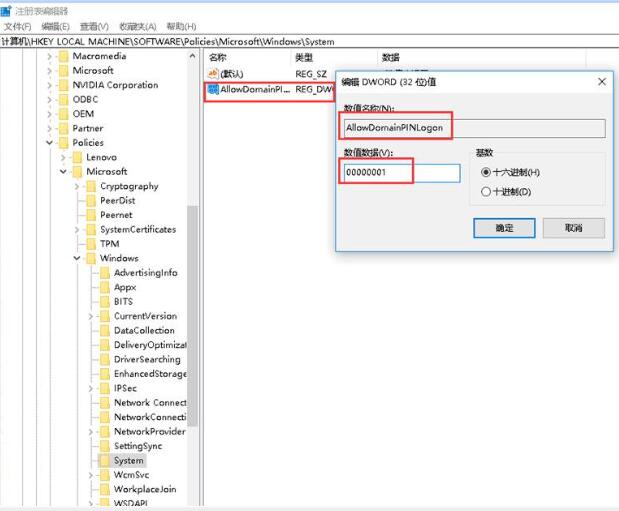Expand the NVIDIA Corporation key
The image size is (619, 511).
[49, 85]
